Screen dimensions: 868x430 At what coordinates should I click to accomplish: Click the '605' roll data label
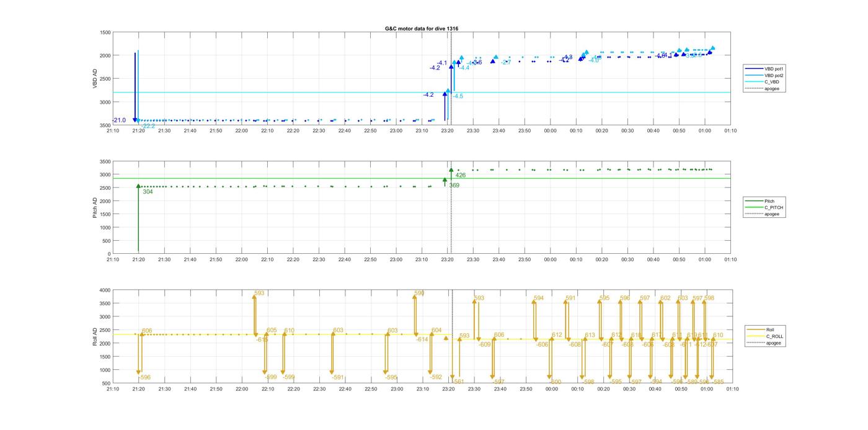[x=272, y=330]
